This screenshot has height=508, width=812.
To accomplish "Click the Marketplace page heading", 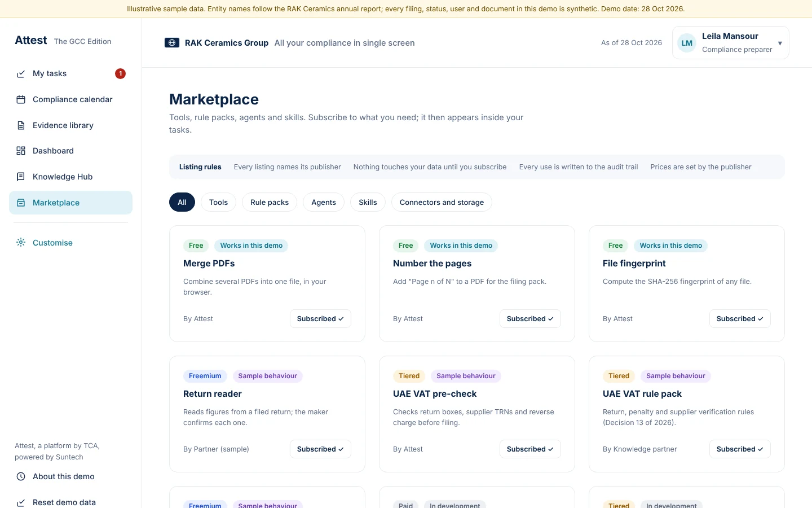I will [x=214, y=99].
